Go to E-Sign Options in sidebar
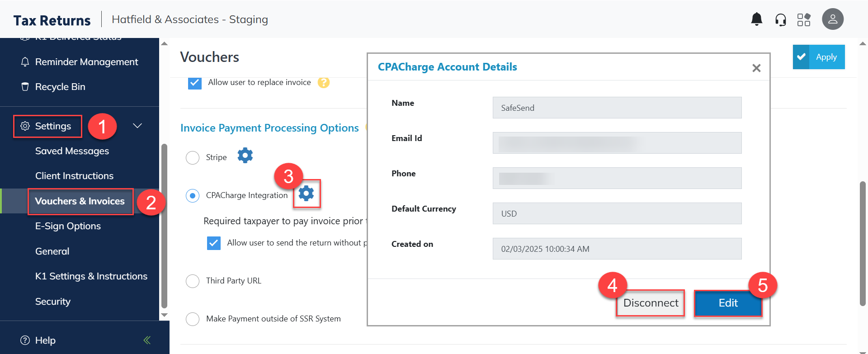Image resolution: width=868 pixels, height=354 pixels. (x=68, y=226)
